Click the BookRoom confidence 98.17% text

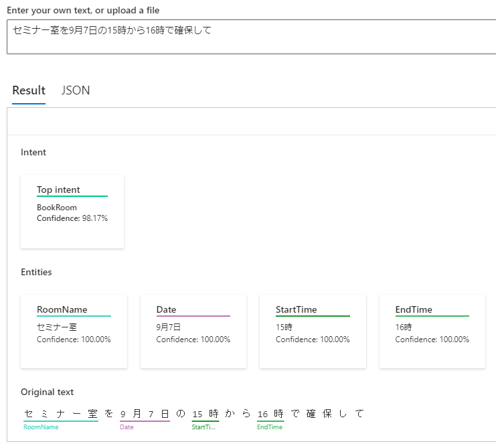[x=72, y=218]
